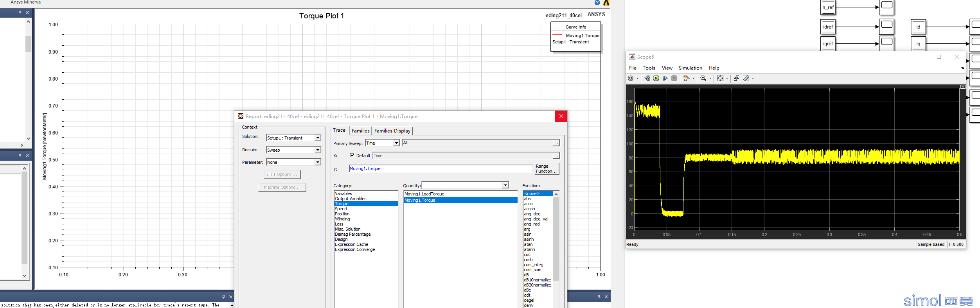Select the abs function

[x=527, y=199]
